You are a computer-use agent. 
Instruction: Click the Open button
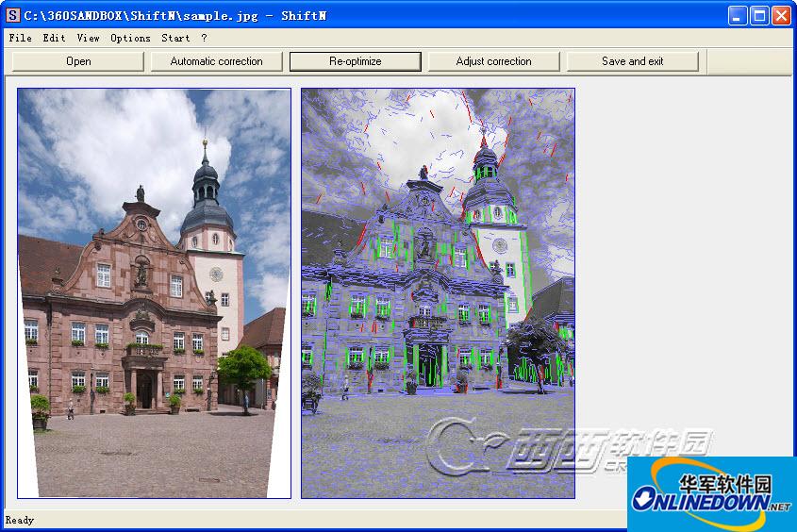tap(78, 61)
